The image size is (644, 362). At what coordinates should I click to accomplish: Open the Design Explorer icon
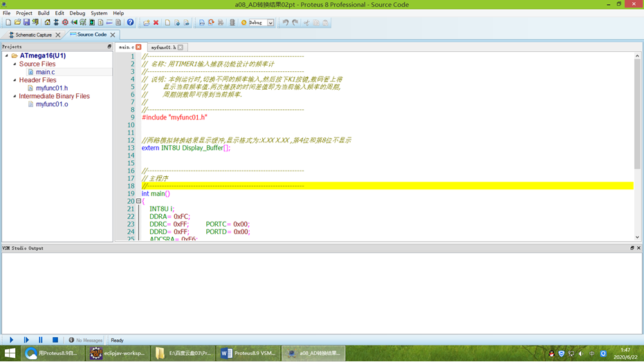92,23
